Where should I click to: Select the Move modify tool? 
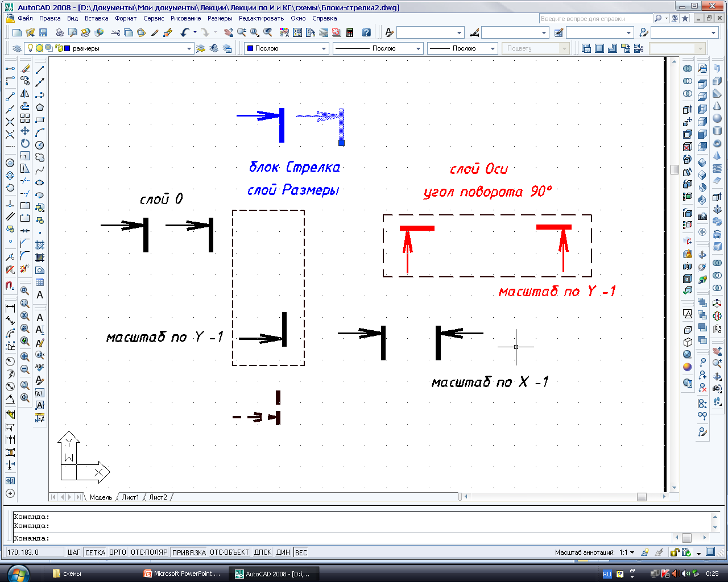point(25,131)
